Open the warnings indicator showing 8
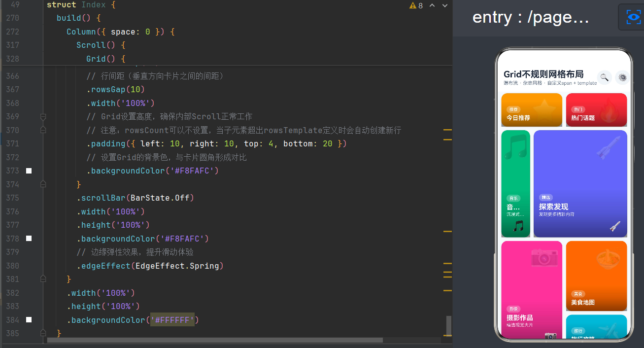644x348 pixels. point(416,5)
